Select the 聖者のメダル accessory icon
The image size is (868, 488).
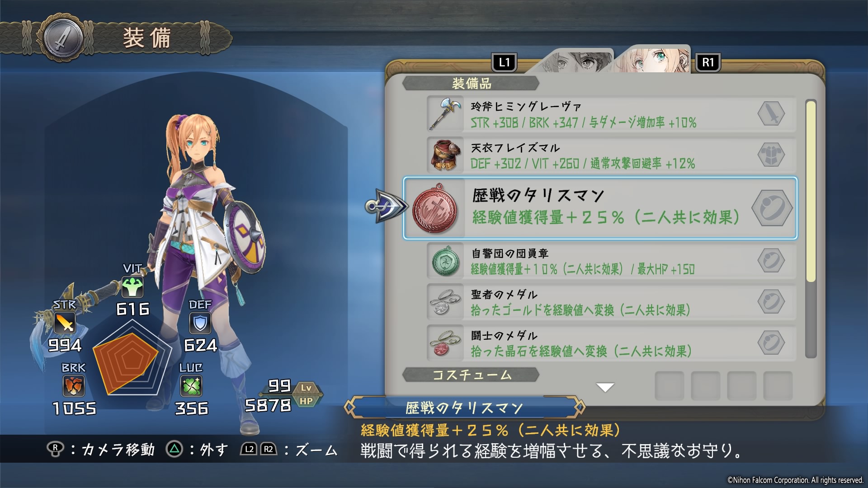[x=445, y=302]
